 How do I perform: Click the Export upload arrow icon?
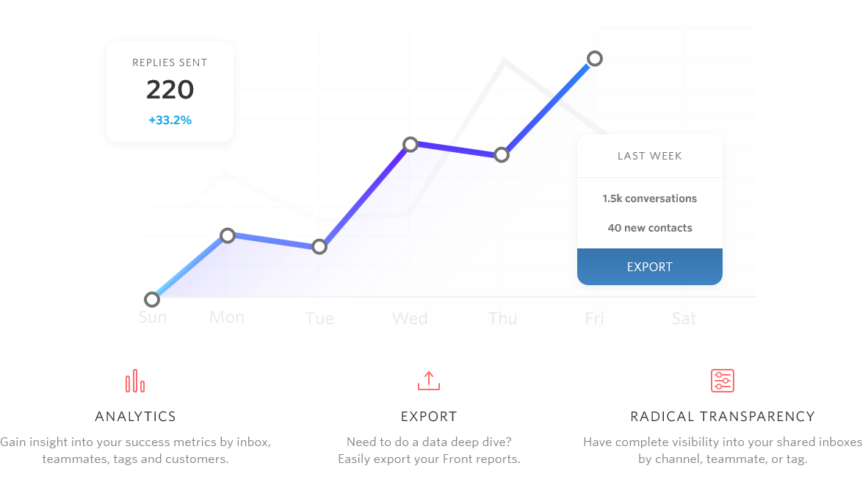[429, 381]
